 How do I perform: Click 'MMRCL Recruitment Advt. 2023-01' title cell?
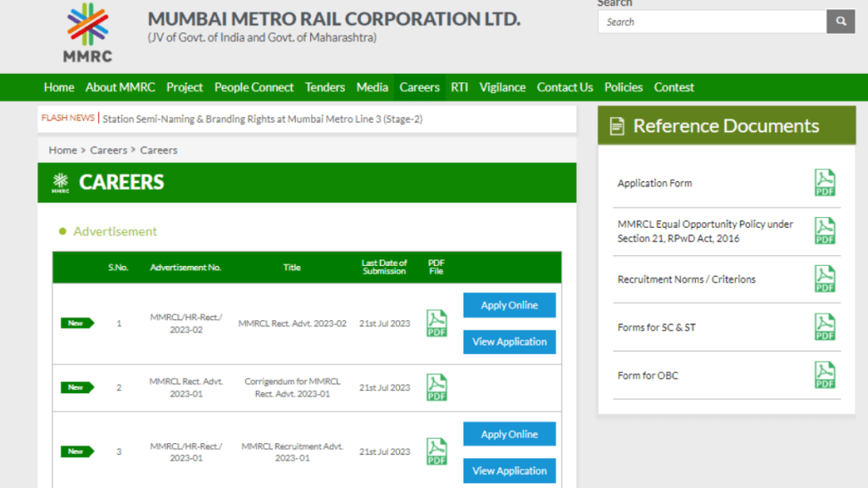(292, 452)
